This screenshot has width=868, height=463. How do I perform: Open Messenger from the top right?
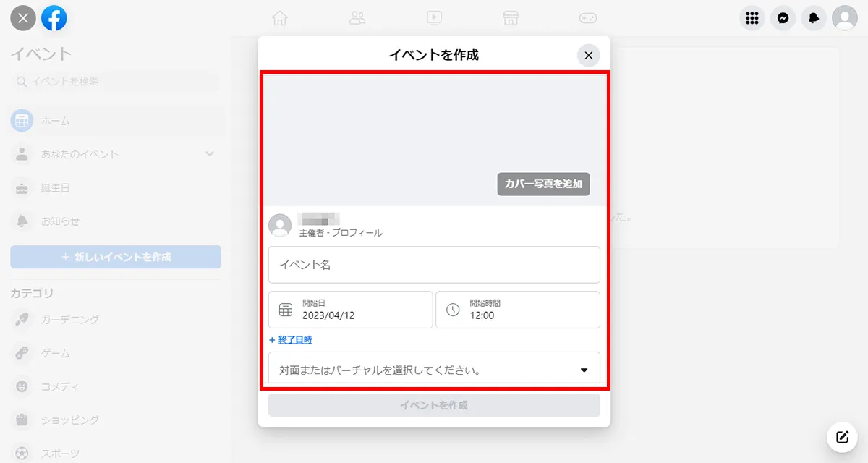pyautogui.click(x=783, y=18)
